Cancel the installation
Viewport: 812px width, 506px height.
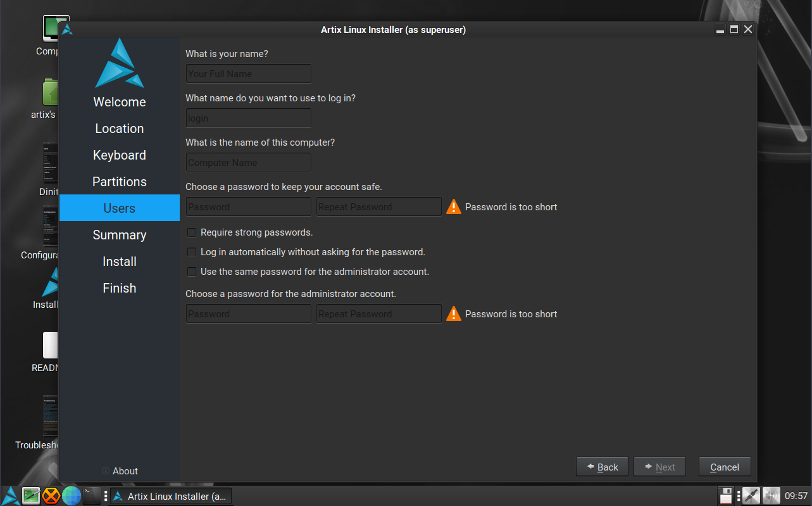coord(724,467)
